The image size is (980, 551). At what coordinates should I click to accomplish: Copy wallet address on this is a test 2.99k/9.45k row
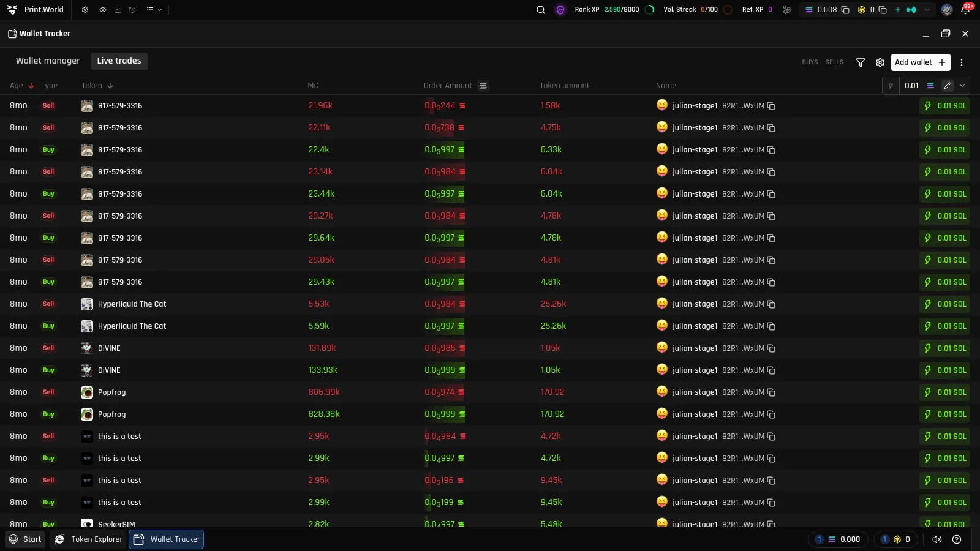(x=771, y=503)
